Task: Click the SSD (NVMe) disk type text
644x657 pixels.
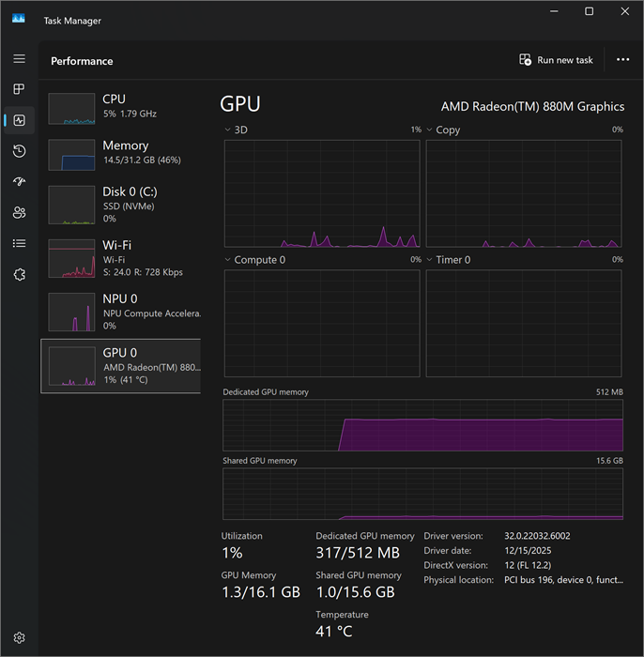Action: click(x=129, y=206)
